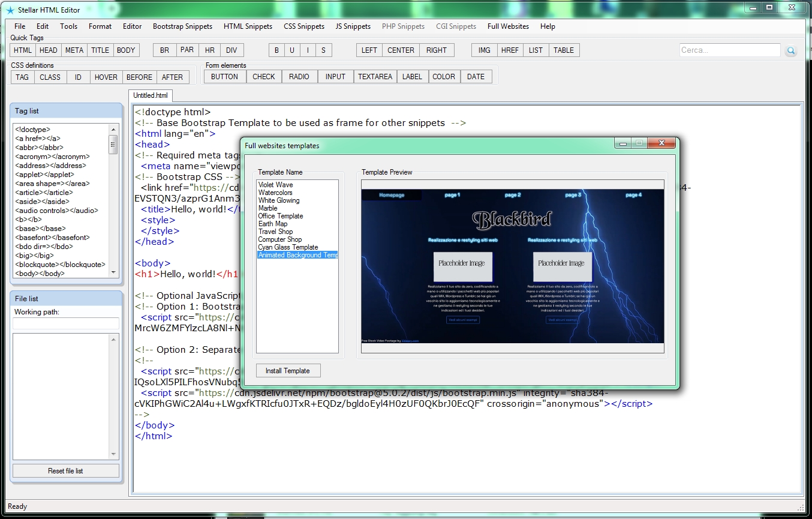Select the Watercolors template
This screenshot has width=812, height=519.
(275, 193)
